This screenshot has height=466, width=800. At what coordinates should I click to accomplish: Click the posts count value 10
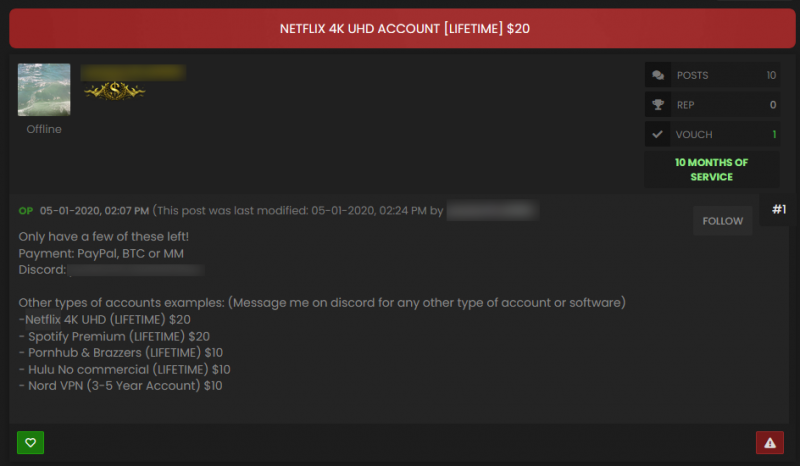pos(770,75)
